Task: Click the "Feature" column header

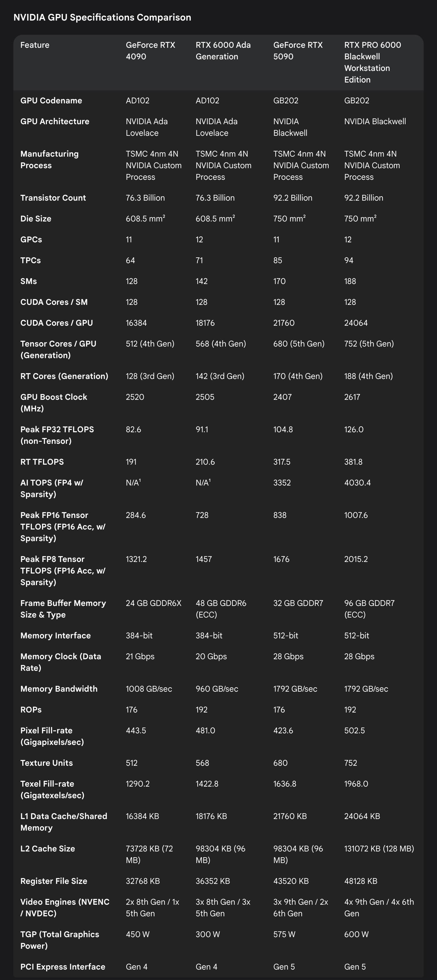Action: [x=35, y=45]
